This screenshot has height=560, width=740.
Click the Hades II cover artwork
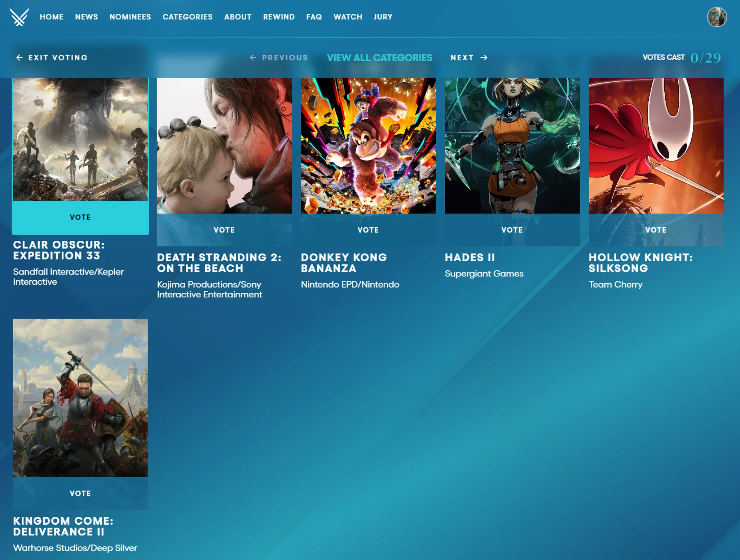512,144
